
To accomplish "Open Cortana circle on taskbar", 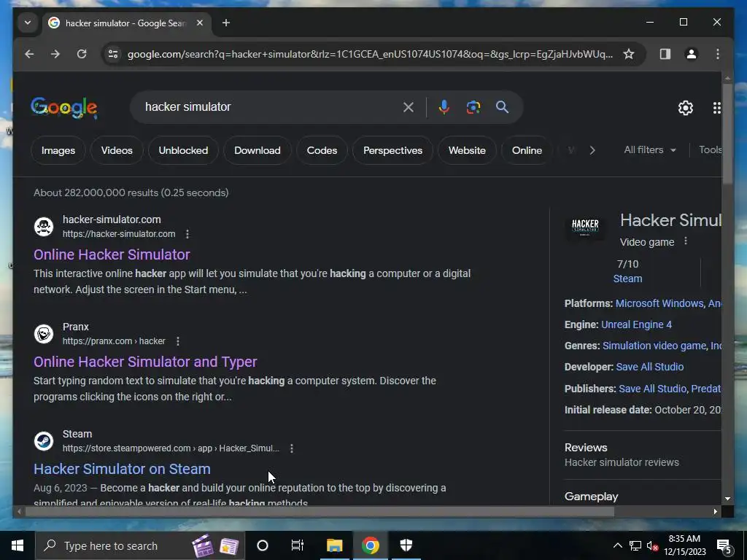I will (x=263, y=545).
